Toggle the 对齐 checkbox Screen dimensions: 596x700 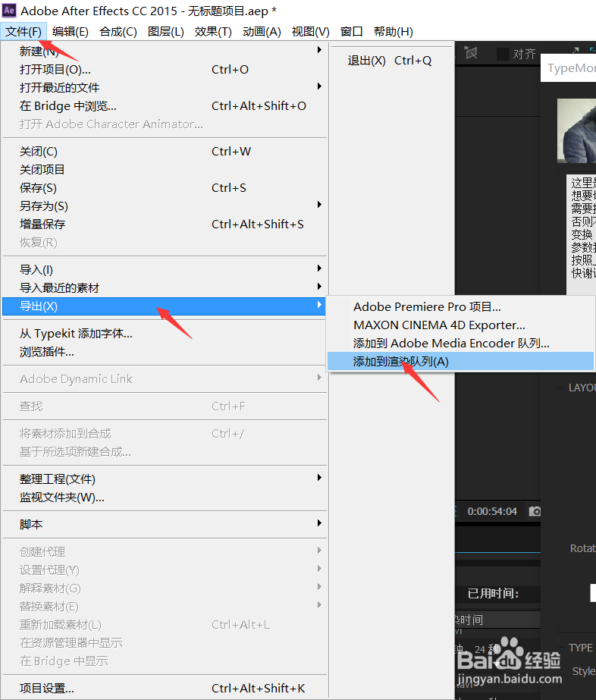pyautogui.click(x=503, y=54)
